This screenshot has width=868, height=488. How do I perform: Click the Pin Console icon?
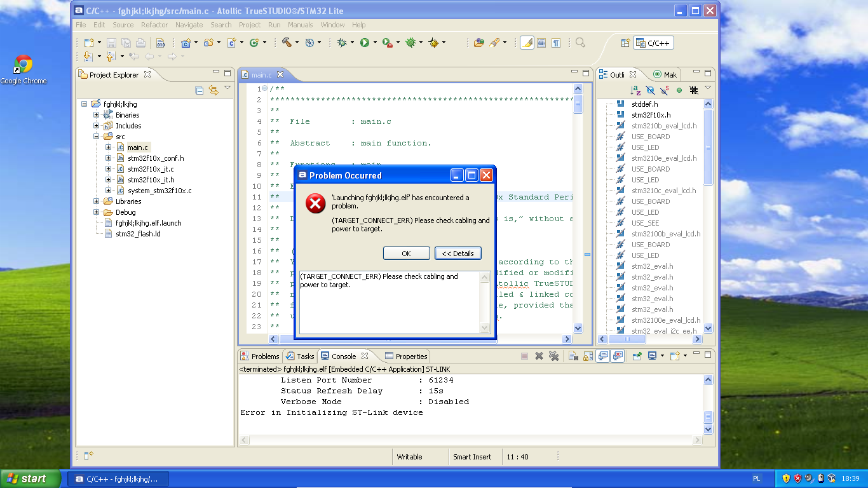tap(636, 356)
